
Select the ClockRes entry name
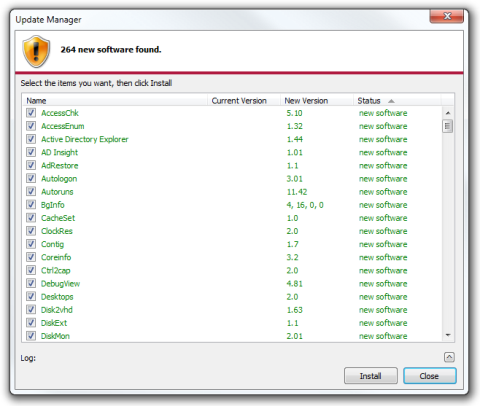click(x=57, y=231)
